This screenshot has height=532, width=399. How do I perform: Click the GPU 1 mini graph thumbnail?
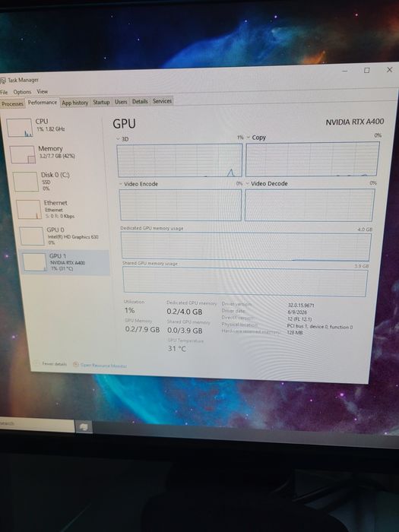[x=34, y=262]
